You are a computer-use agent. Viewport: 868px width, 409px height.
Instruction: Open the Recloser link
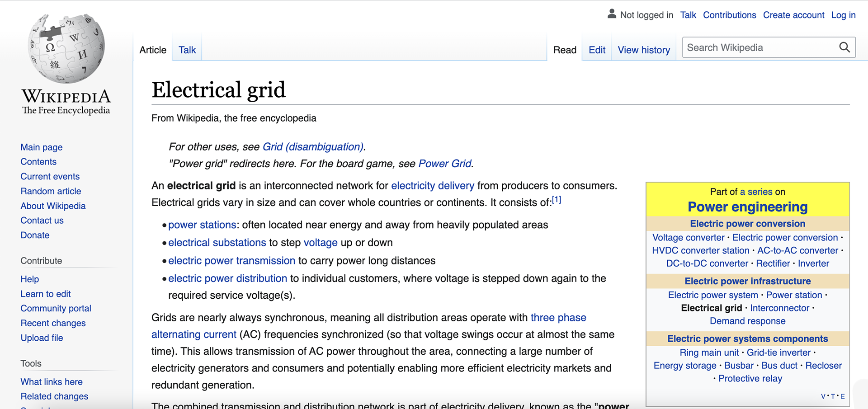(823, 366)
